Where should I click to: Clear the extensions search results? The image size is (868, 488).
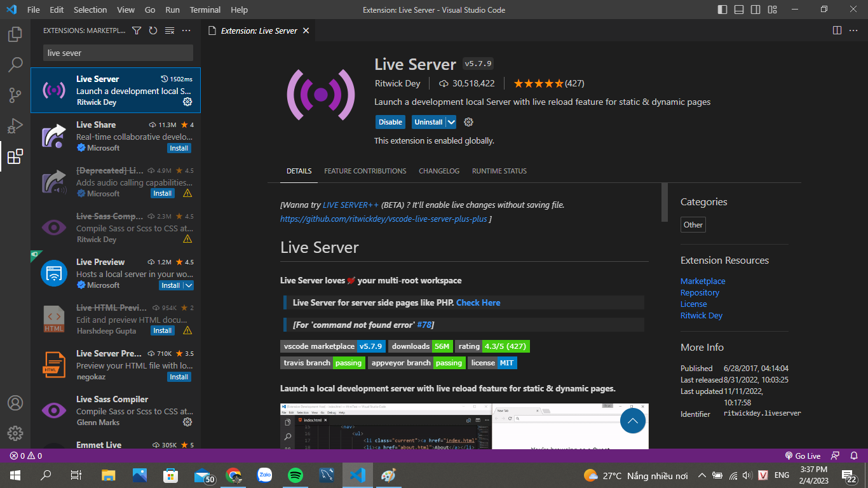170,30
